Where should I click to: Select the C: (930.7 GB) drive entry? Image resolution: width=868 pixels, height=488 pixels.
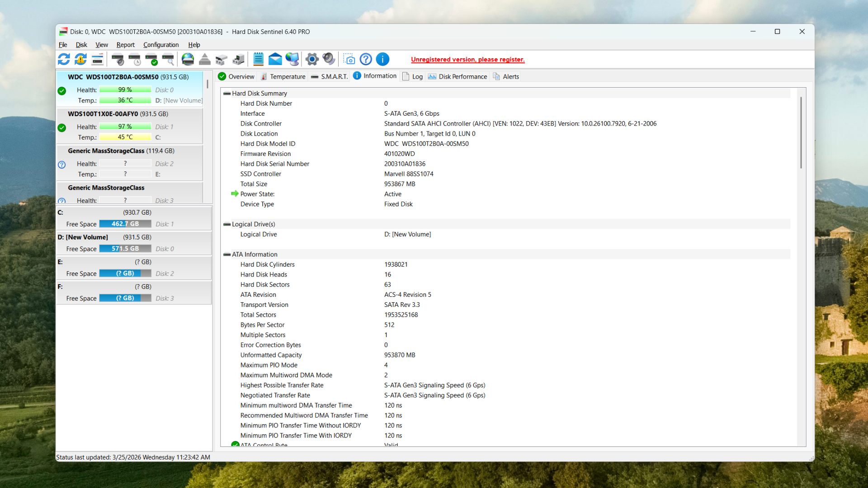(134, 218)
